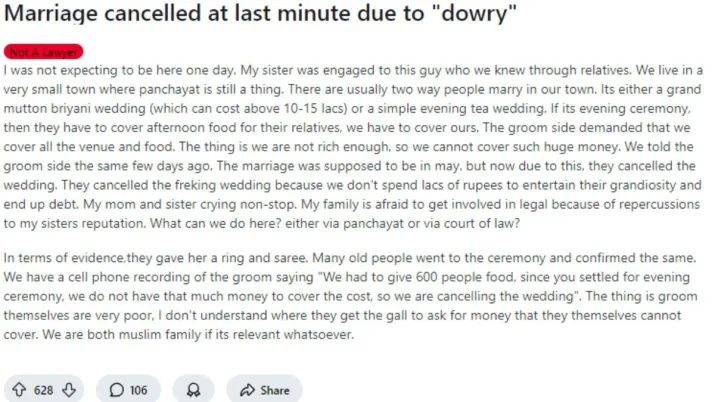
Task: Click the speech bubble comments icon
Action: [116, 390]
